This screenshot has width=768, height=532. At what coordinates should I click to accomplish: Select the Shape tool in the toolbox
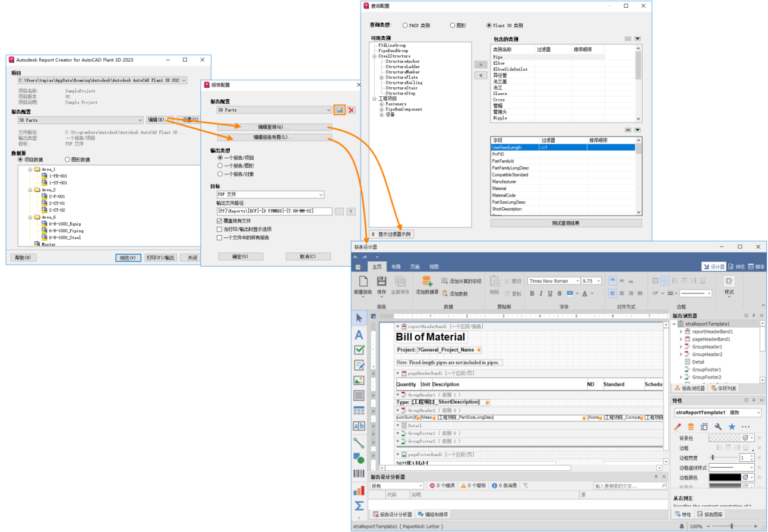pos(359,458)
